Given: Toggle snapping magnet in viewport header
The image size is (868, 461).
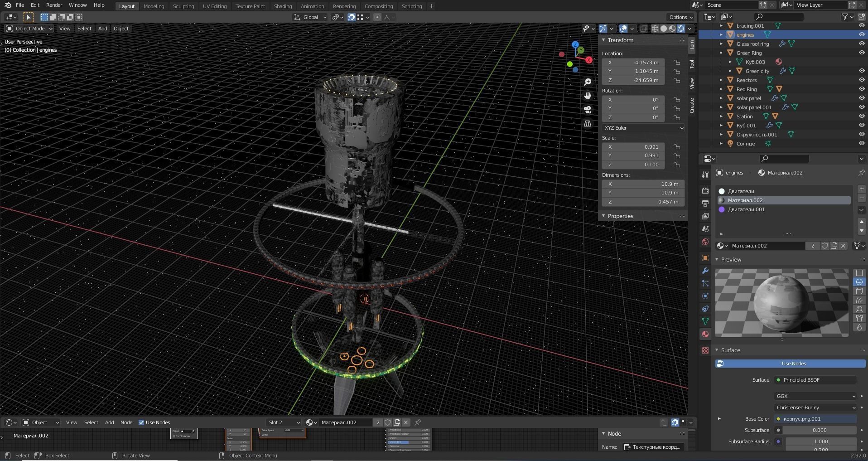Looking at the screenshot, I should 351,17.
